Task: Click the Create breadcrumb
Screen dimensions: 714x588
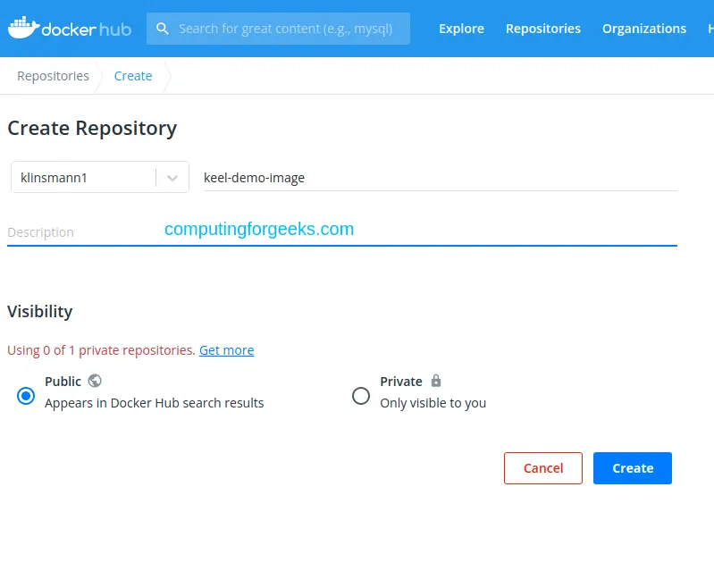Action: pos(133,76)
